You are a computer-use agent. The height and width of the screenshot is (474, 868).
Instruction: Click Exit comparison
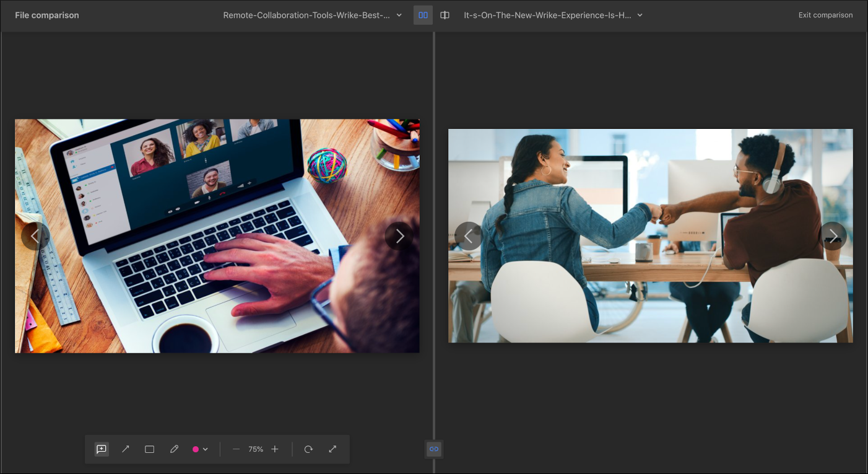(825, 15)
